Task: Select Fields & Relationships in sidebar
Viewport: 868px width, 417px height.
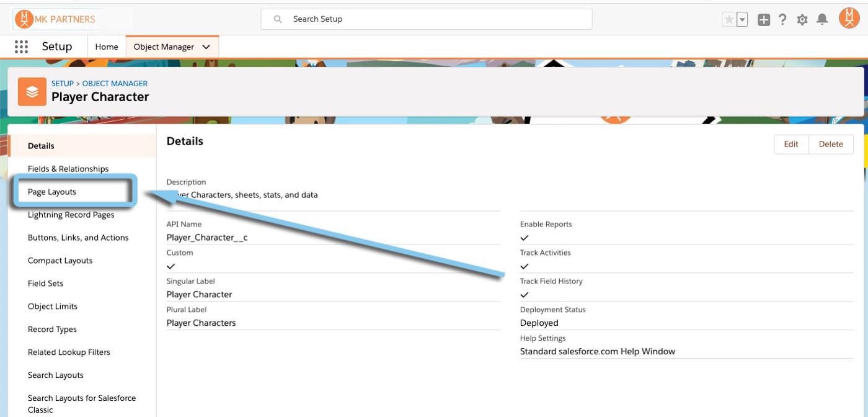Action: pyautogui.click(x=68, y=169)
